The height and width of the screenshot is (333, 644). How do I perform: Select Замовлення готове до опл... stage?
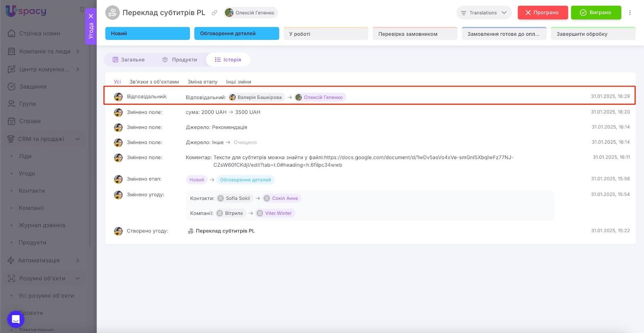504,34
